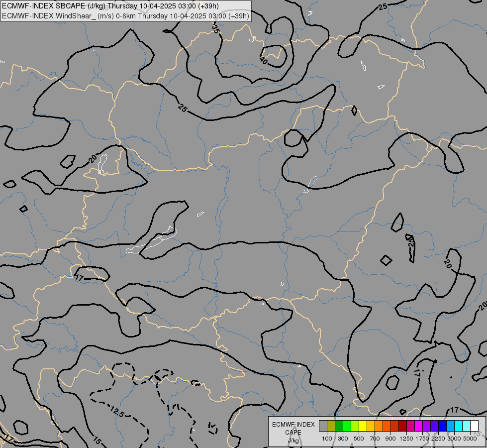
Task: Click the '500' legend scale value
Action: pyautogui.click(x=359, y=439)
